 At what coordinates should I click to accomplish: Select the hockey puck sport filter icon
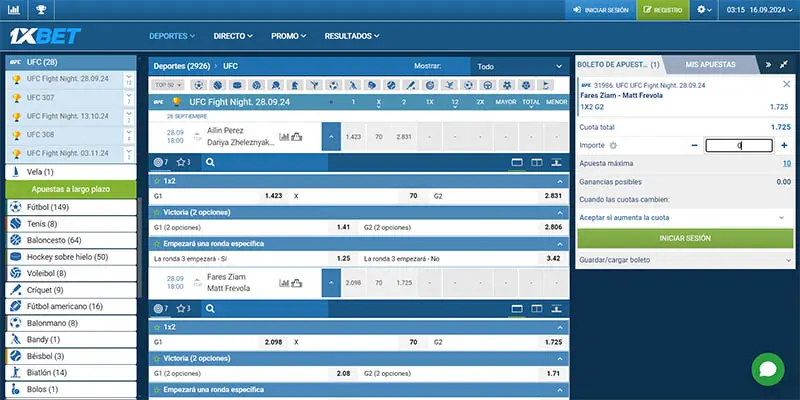point(237,85)
